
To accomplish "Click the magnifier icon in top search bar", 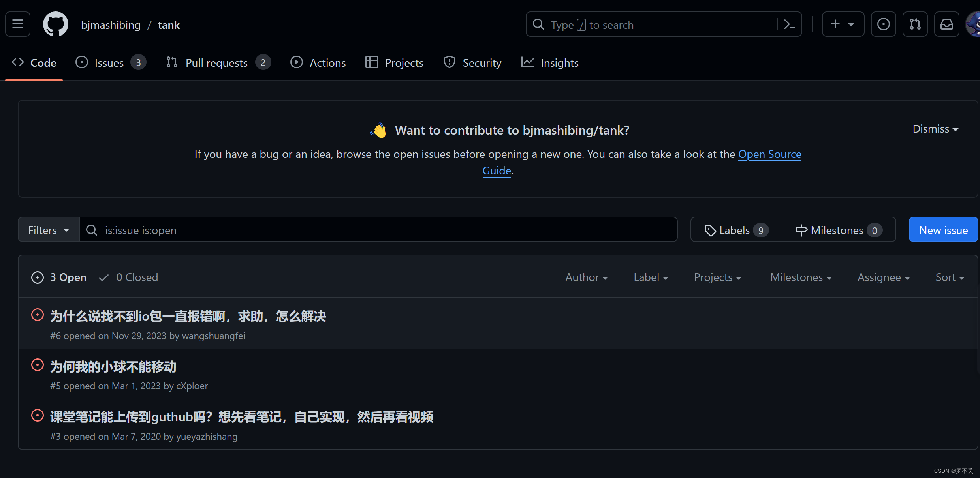I will [x=538, y=24].
